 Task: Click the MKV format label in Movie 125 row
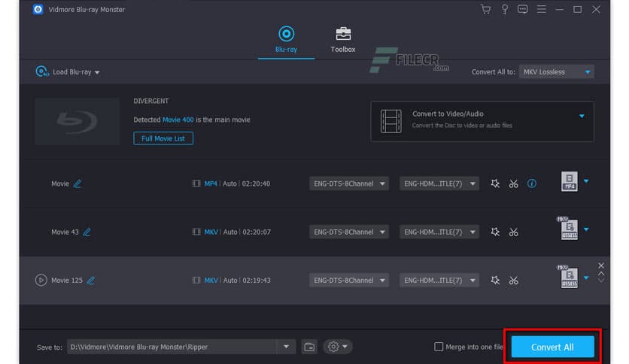211,281
